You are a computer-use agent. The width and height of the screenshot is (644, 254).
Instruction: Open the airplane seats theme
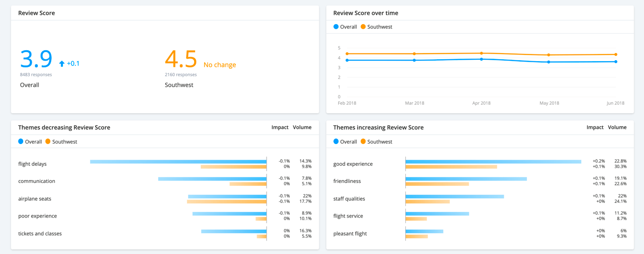coord(35,199)
